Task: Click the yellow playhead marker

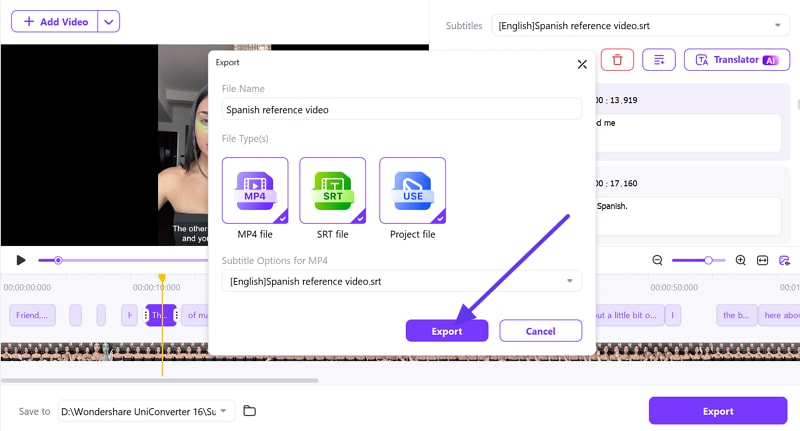Action: click(x=162, y=278)
